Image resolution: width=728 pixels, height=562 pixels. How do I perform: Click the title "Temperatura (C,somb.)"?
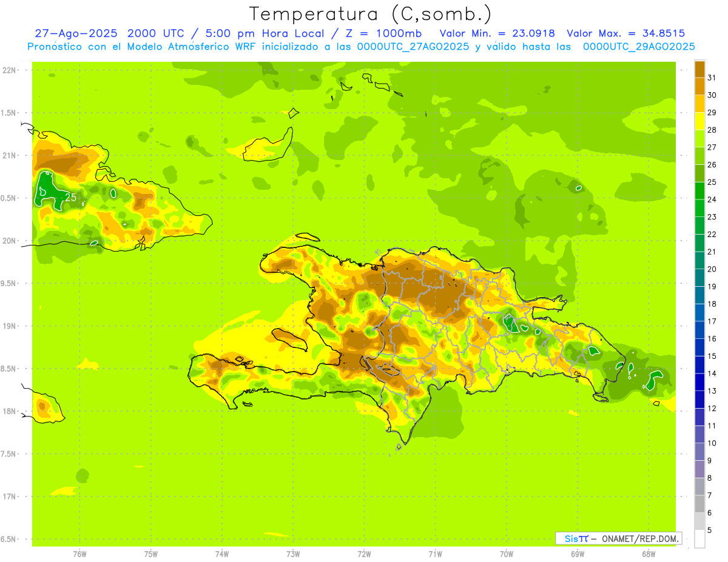[x=370, y=15]
